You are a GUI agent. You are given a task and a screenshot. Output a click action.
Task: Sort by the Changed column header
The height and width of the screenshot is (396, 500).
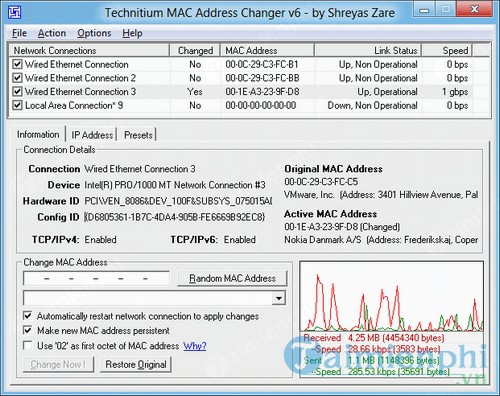coord(195,50)
